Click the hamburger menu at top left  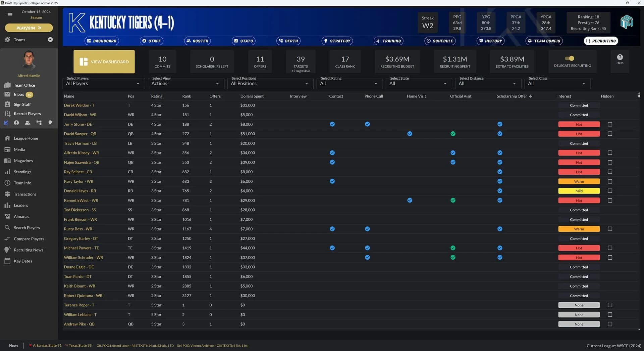pyautogui.click(x=10, y=14)
